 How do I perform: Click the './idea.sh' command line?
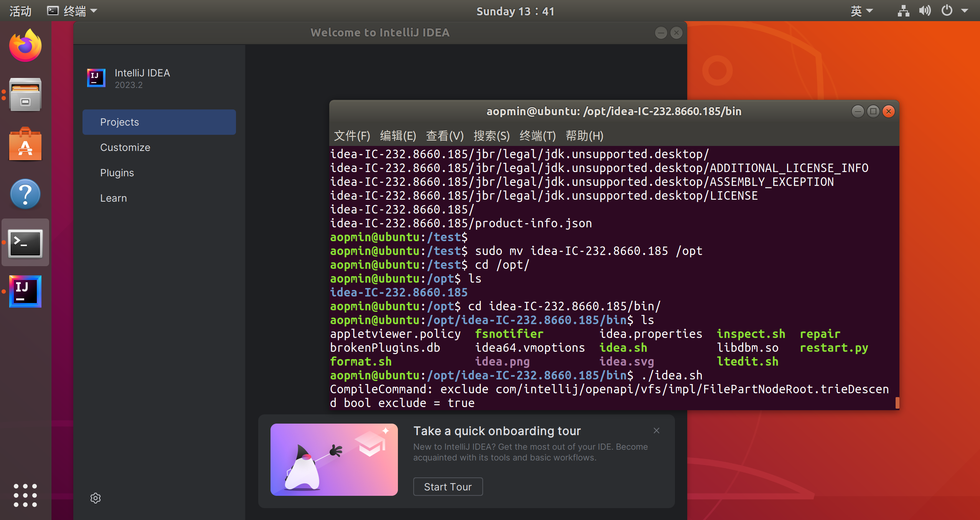coord(671,375)
